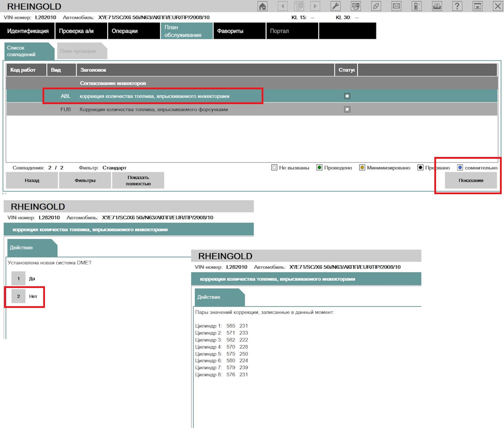The width and height of the screenshot is (504, 428).
Task: Open the Идентификация tab
Action: point(28,31)
